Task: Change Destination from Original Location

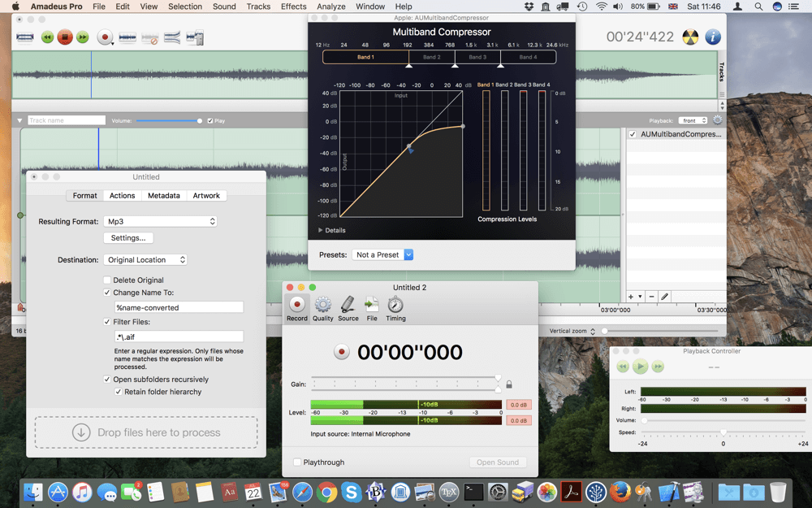Action: [x=145, y=259]
